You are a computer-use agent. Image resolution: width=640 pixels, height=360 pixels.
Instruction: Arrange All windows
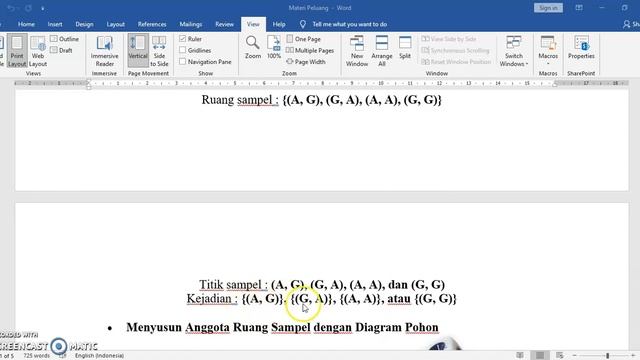click(382, 51)
